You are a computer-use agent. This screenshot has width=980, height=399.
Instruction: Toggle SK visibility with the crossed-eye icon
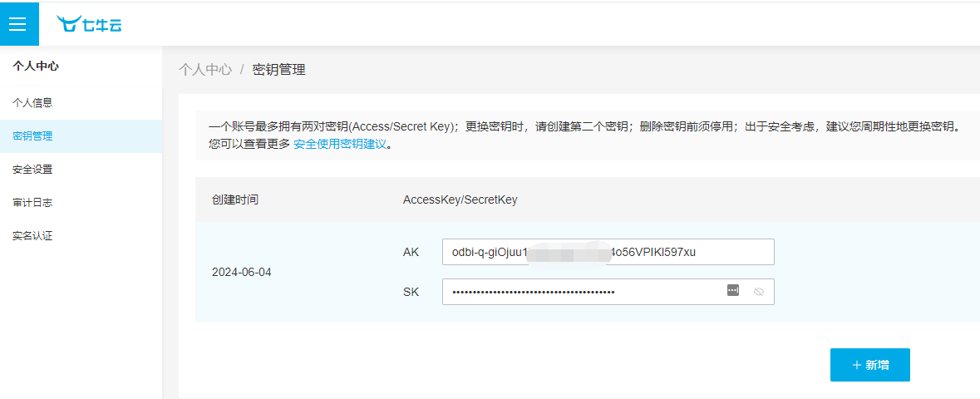tap(759, 292)
